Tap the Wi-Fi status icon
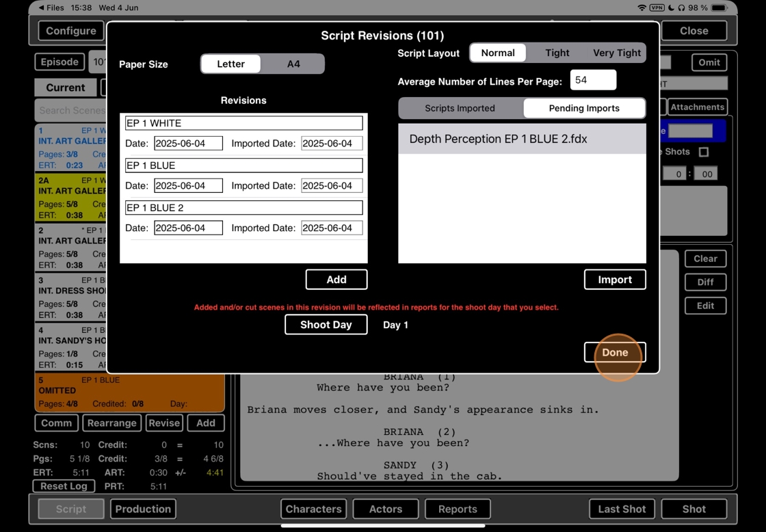 [642, 8]
